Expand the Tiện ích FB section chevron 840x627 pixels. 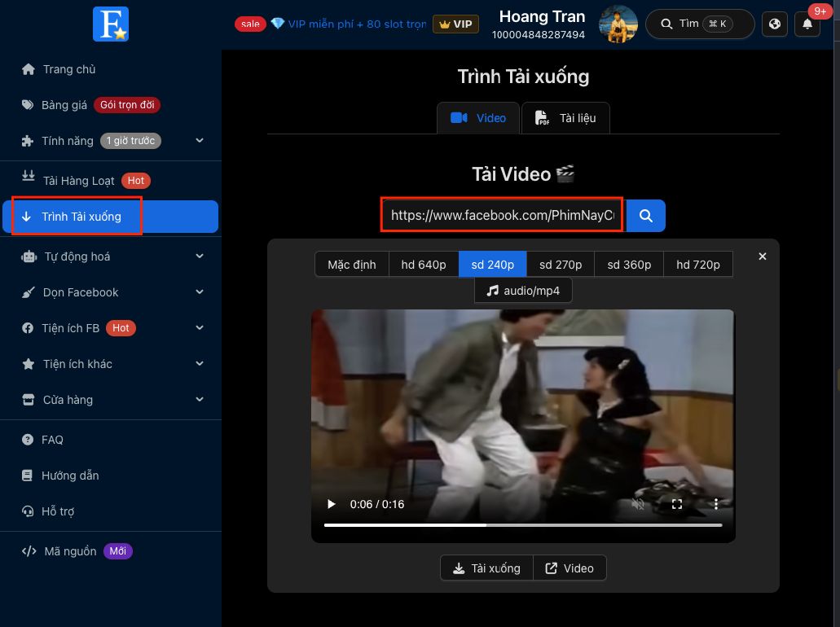(x=200, y=327)
